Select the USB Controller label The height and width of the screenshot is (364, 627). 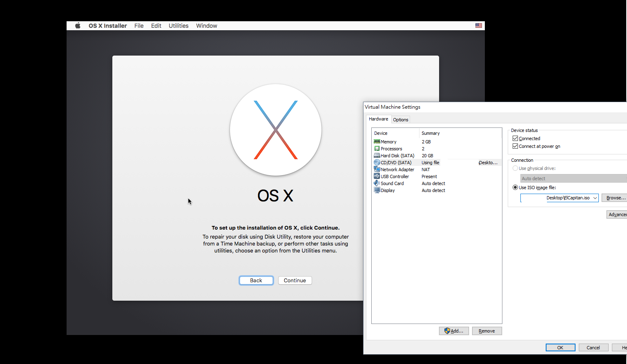tap(395, 176)
